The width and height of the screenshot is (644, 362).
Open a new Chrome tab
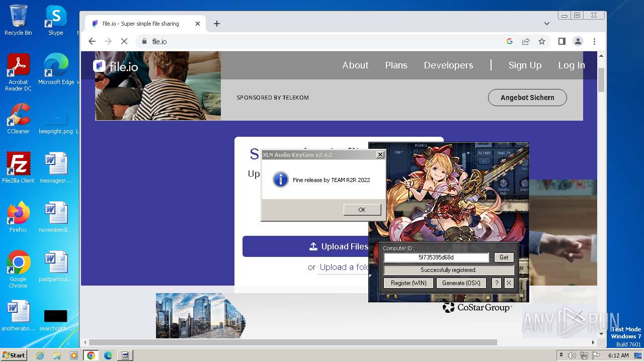pyautogui.click(x=217, y=24)
